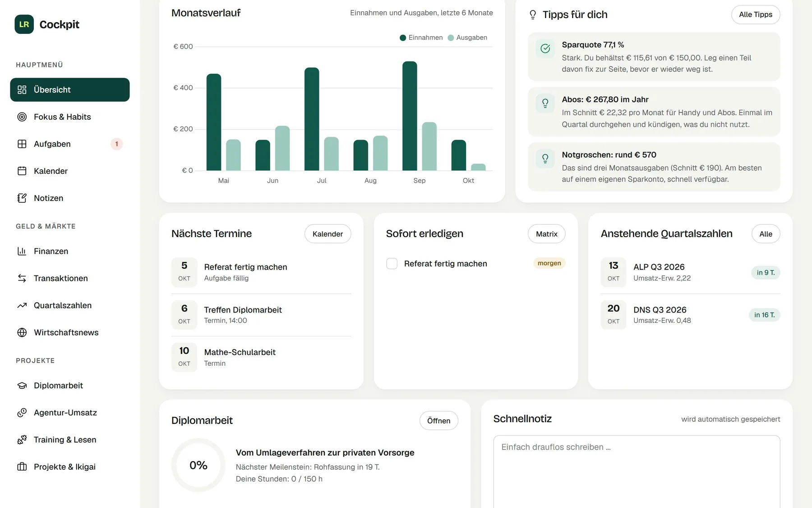Click the Projekte & Ikigai briefcase icon
The image size is (812, 508).
(x=22, y=467)
